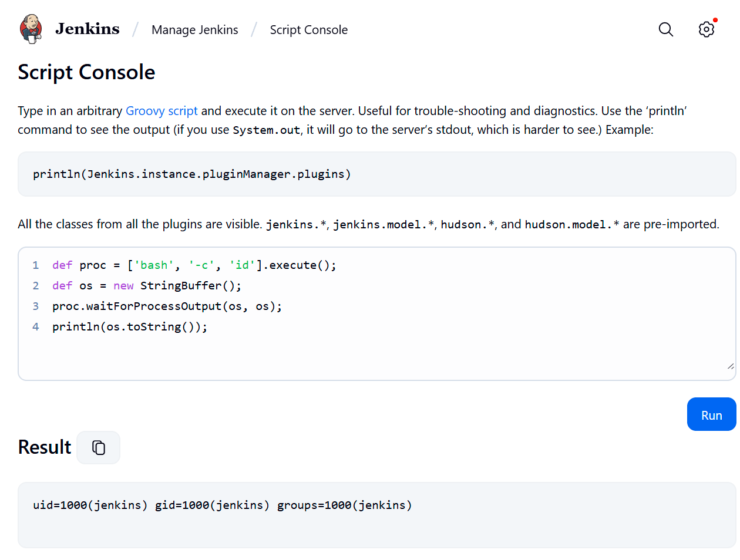Click line number 4 in the gutter
740x560 pixels.
(36, 327)
